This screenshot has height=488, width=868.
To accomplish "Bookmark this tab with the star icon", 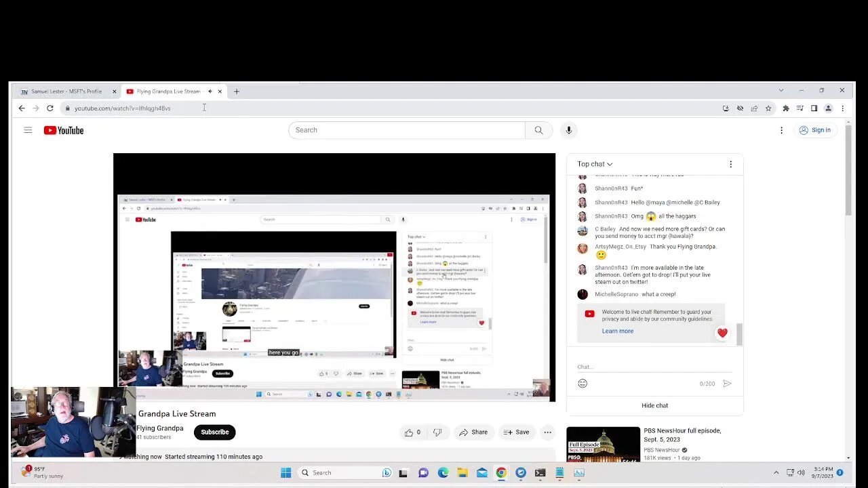I will click(x=768, y=108).
